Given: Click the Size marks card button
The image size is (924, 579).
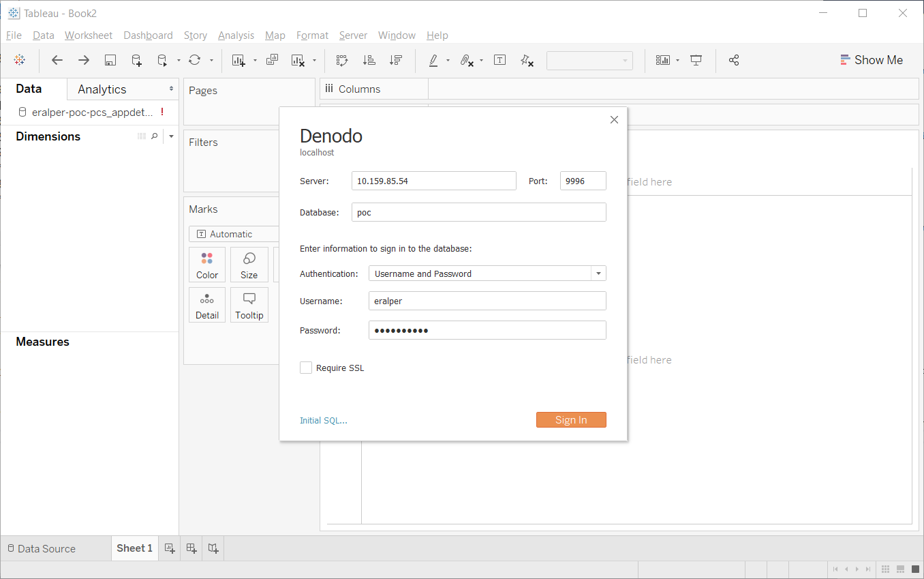Looking at the screenshot, I should (249, 265).
